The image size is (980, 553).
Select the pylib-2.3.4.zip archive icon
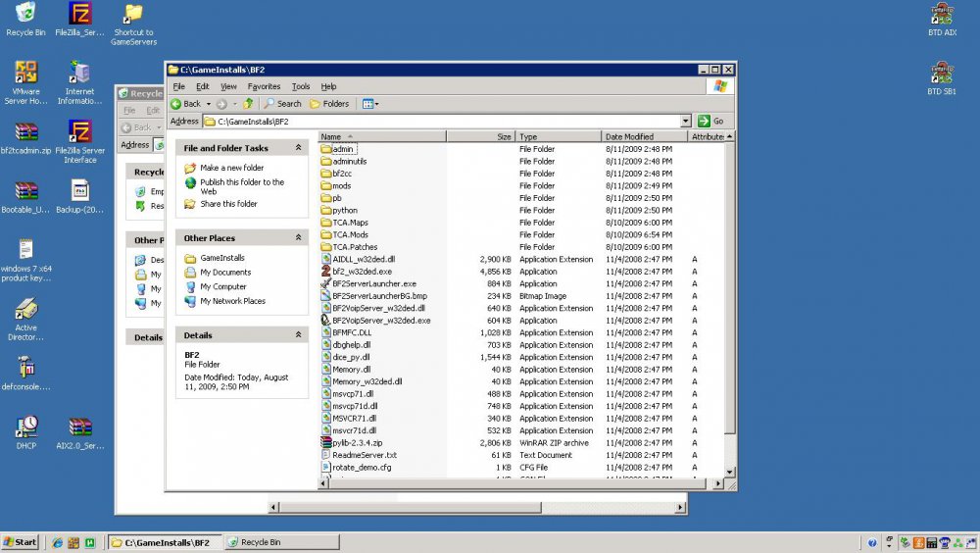click(x=326, y=443)
